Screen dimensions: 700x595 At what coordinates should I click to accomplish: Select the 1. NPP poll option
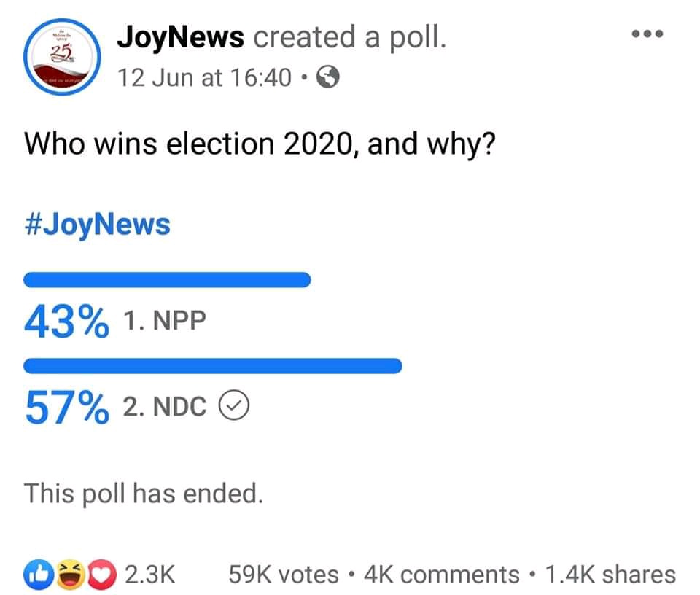click(x=165, y=322)
